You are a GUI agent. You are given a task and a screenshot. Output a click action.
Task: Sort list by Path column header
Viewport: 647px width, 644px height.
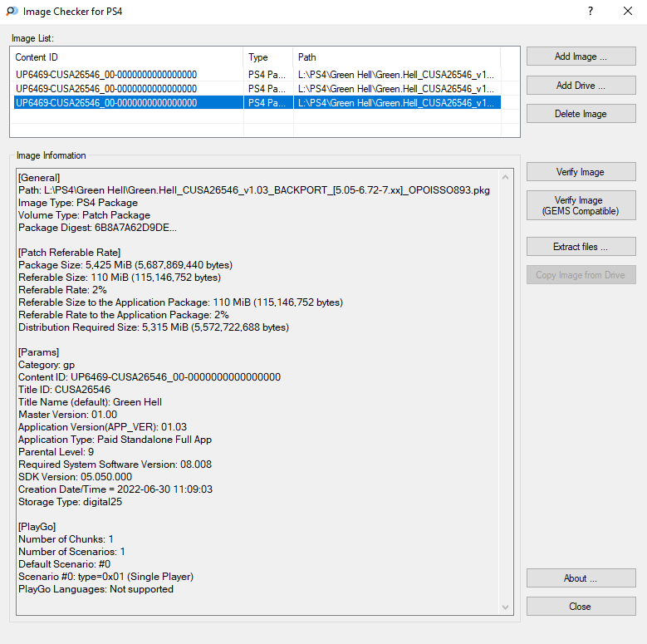pyautogui.click(x=397, y=57)
